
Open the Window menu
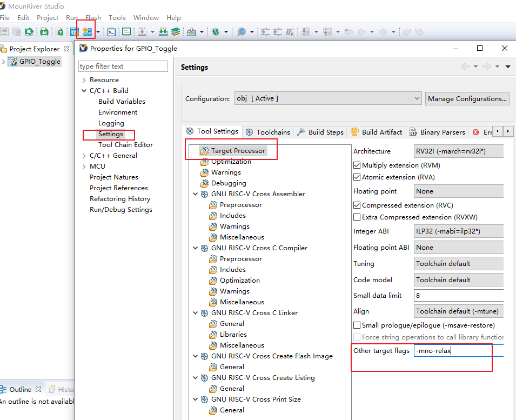(x=146, y=18)
